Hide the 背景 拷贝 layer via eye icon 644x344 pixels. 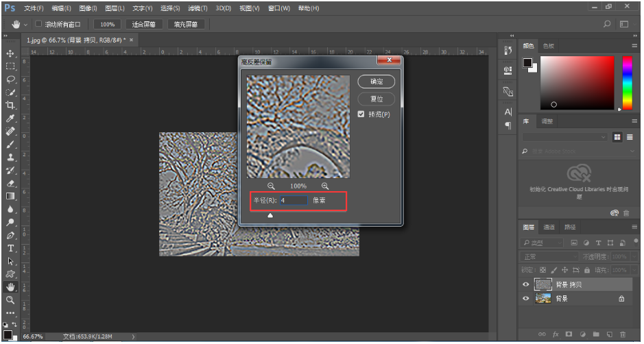[526, 284]
